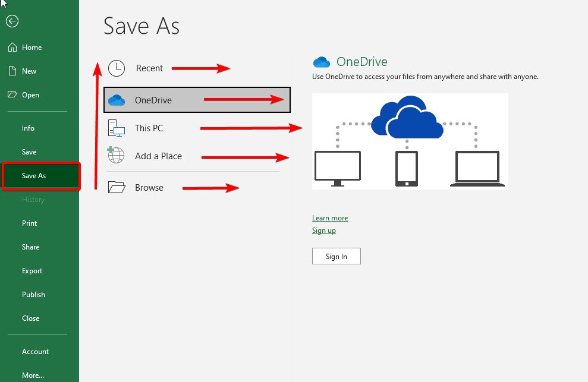Open the Info section

coord(39,128)
